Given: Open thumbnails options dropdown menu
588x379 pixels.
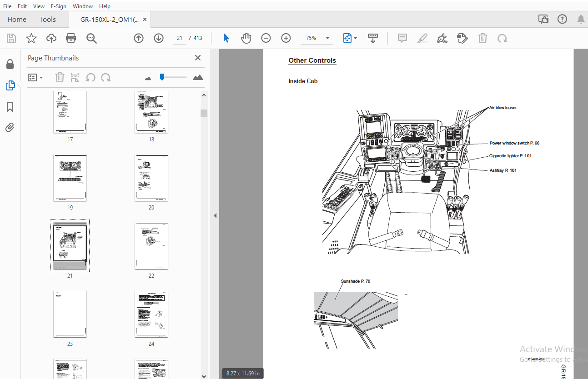Looking at the screenshot, I should pos(35,77).
